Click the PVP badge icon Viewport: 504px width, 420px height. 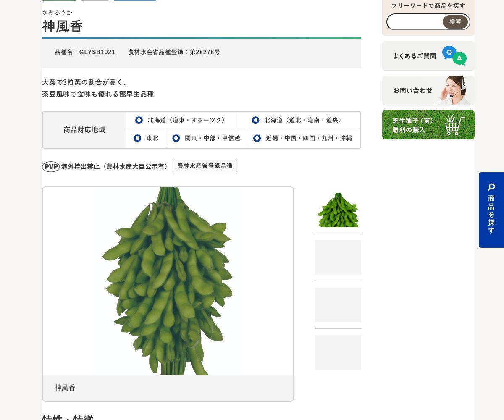[51, 167]
